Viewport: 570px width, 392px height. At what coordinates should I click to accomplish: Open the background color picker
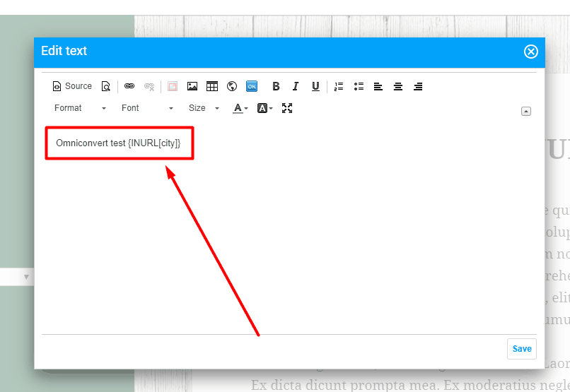click(x=264, y=108)
